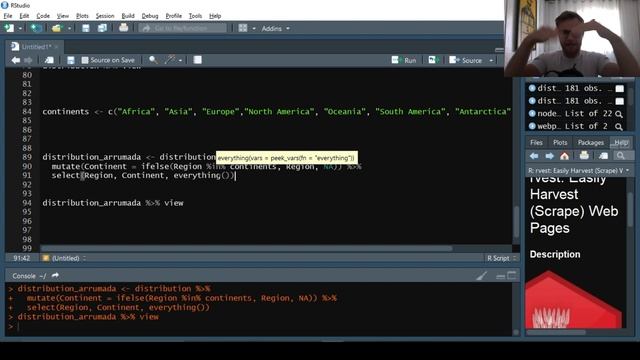Open the Plots menu

pyautogui.click(x=82, y=16)
